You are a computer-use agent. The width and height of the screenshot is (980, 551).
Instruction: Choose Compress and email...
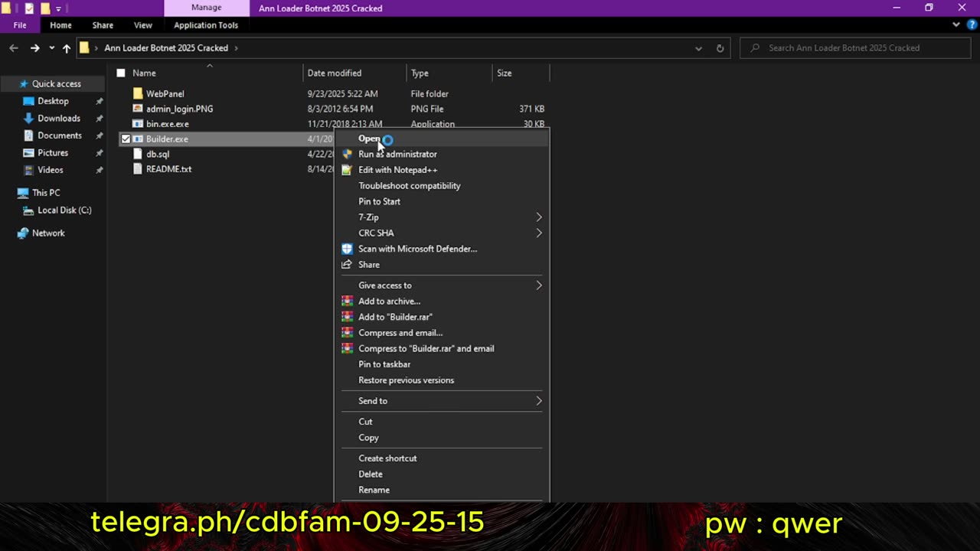click(x=442, y=333)
